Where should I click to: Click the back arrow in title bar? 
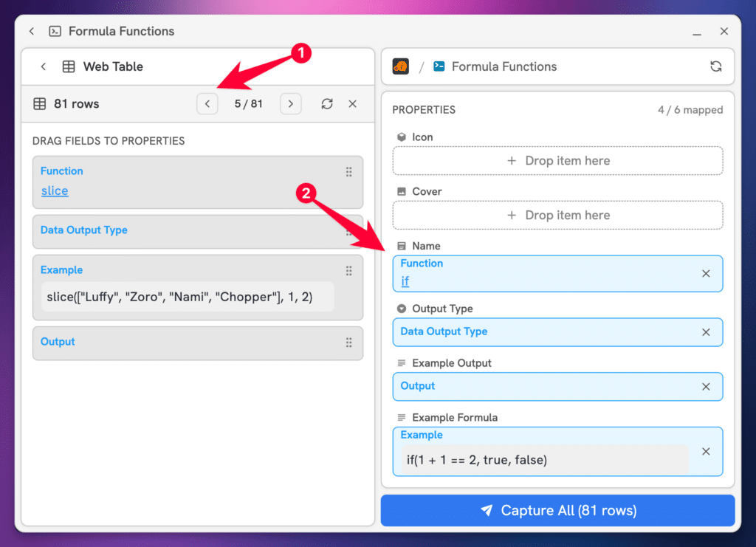(32, 31)
